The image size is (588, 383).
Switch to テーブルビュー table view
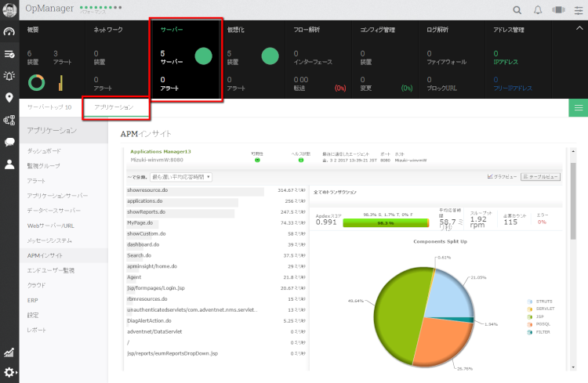coord(540,177)
